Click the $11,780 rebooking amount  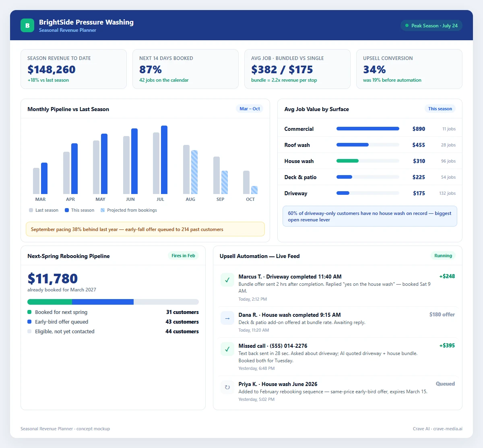pos(53,278)
